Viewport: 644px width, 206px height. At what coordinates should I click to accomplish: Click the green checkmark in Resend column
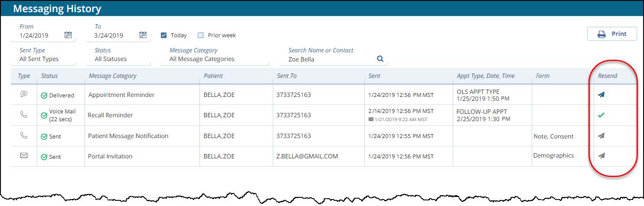[601, 115]
